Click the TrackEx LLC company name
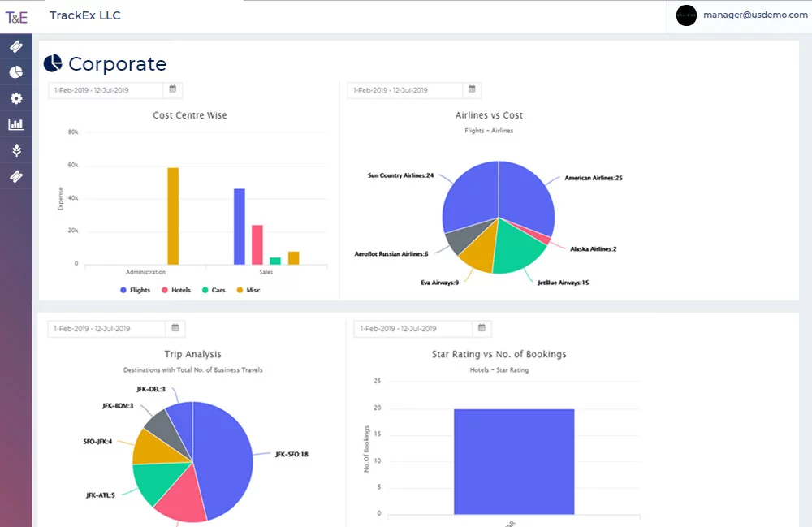Viewport: 812px width, 527px height. click(84, 15)
